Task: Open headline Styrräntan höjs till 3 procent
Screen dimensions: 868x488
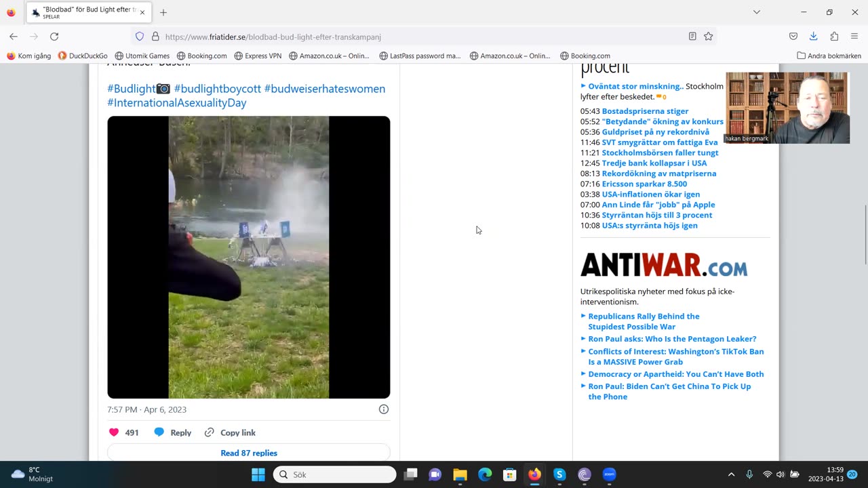Action: pos(657,215)
